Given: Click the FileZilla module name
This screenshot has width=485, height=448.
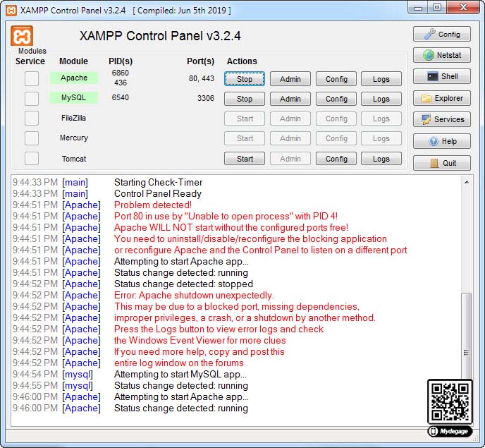Looking at the screenshot, I should click(73, 118).
